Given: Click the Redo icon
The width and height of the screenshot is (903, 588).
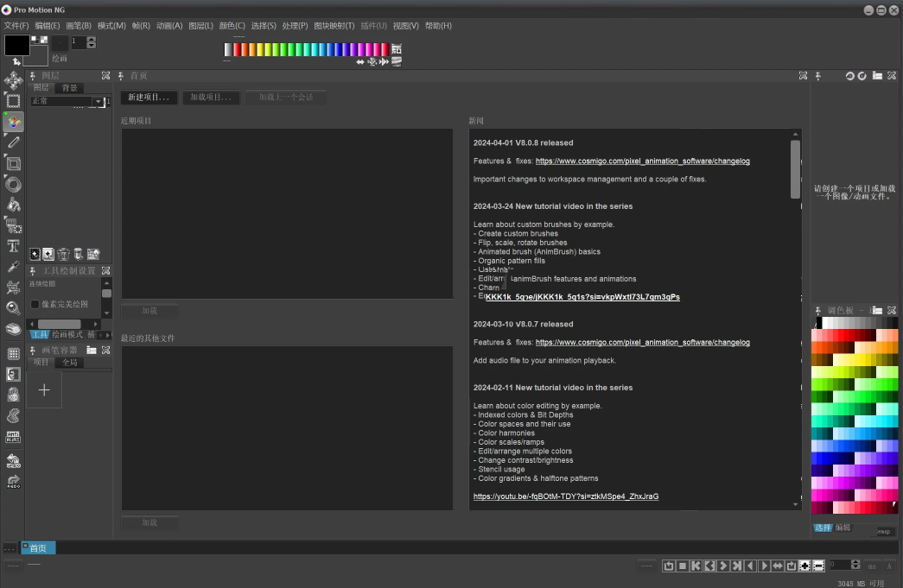Looking at the screenshot, I should (x=13, y=482).
